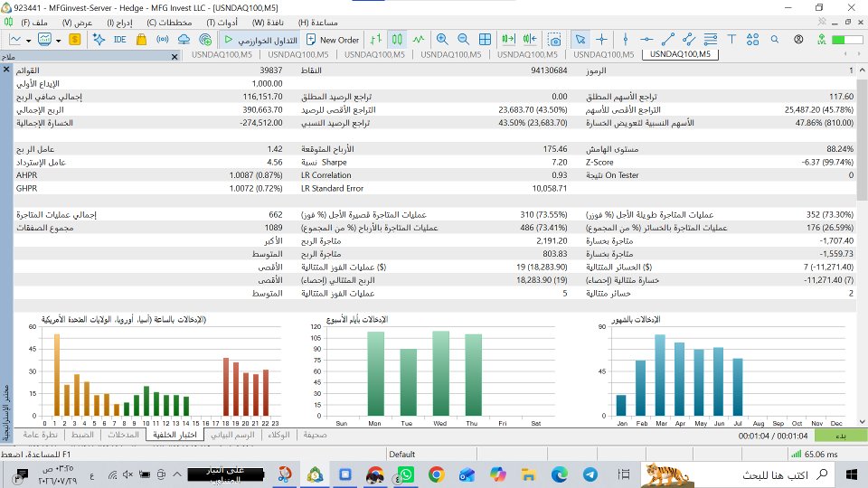Screen dimensions: 868x488
Task: Switch to the الوكلاء agents tab
Action: 279,435
